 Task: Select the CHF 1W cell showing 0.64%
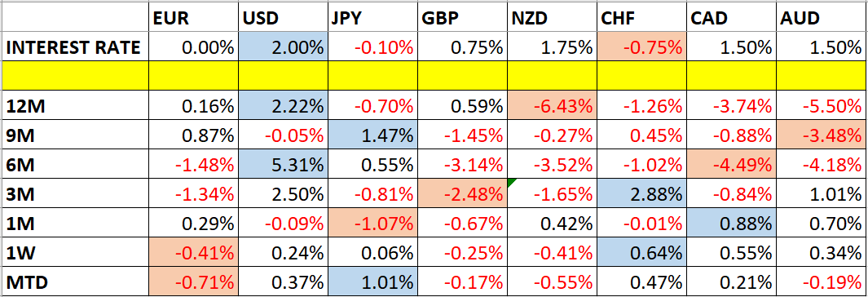[x=641, y=253]
